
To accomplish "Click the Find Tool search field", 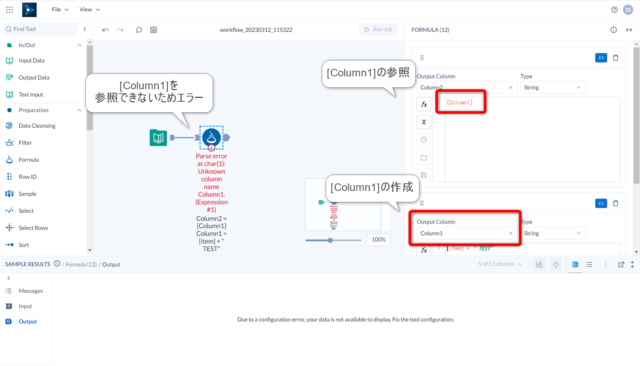I will [x=41, y=29].
